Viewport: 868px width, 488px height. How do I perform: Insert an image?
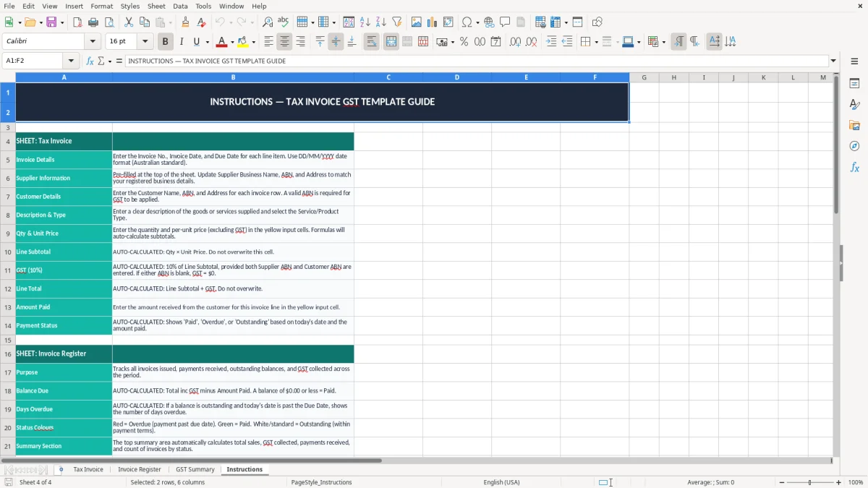point(417,22)
